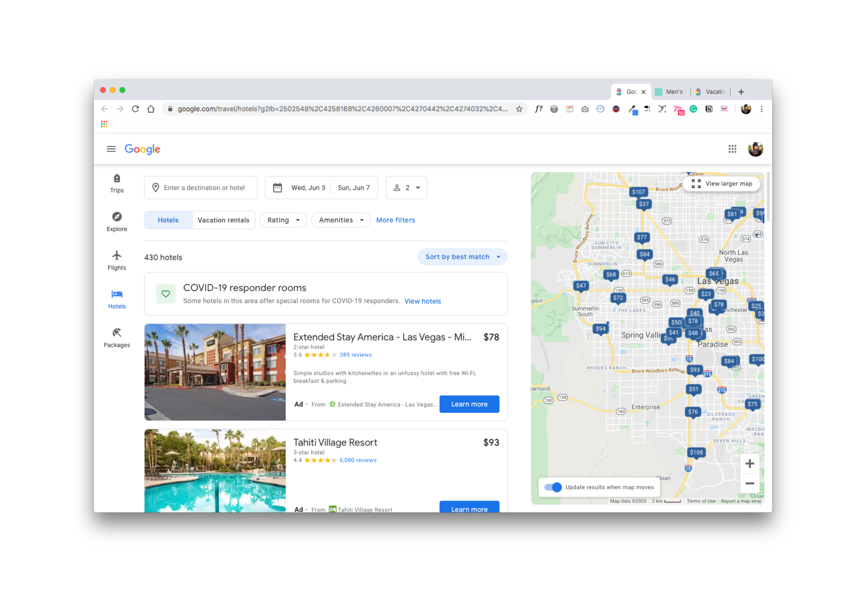Image resolution: width=866 pixels, height=616 pixels.
Task: Open the Explore compass icon
Action: pos(117,217)
